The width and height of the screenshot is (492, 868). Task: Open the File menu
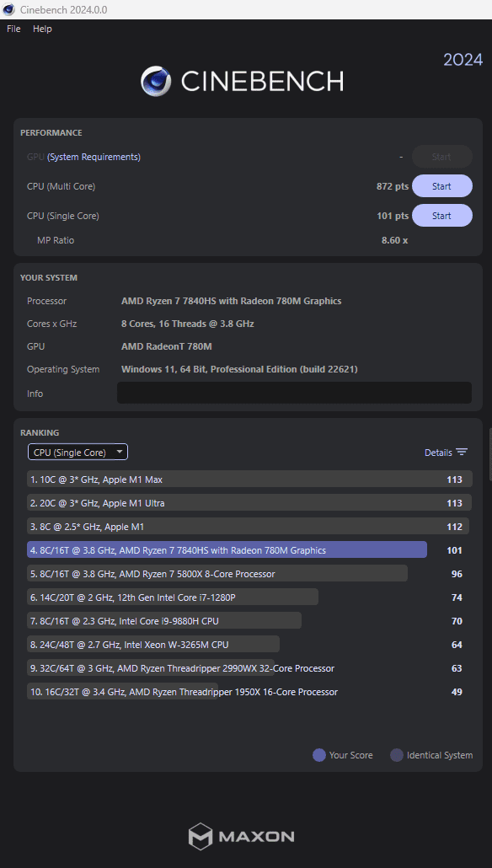click(x=13, y=29)
